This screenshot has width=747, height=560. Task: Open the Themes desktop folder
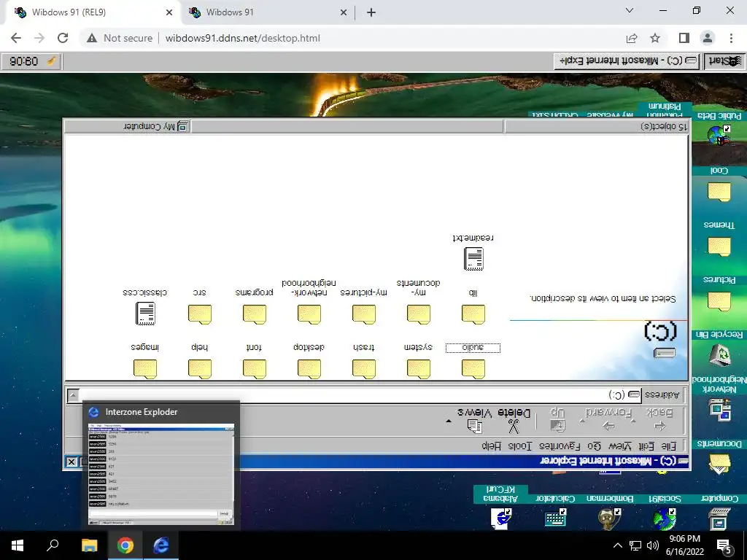click(719, 246)
